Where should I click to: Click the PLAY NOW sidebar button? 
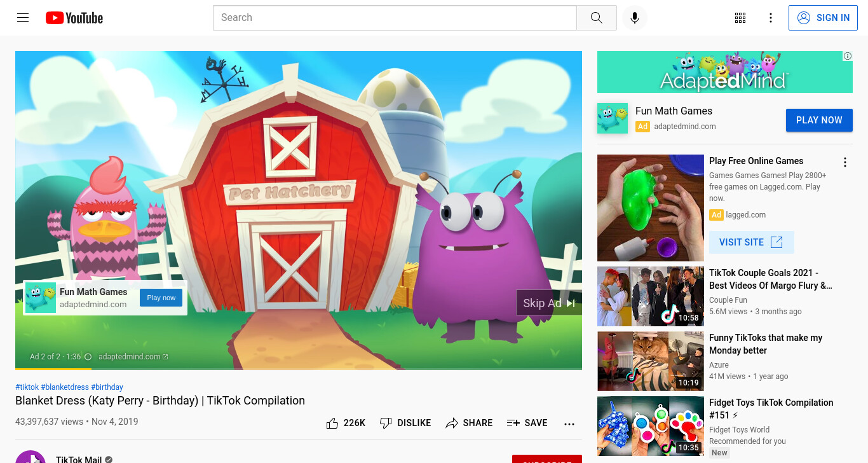[819, 120]
